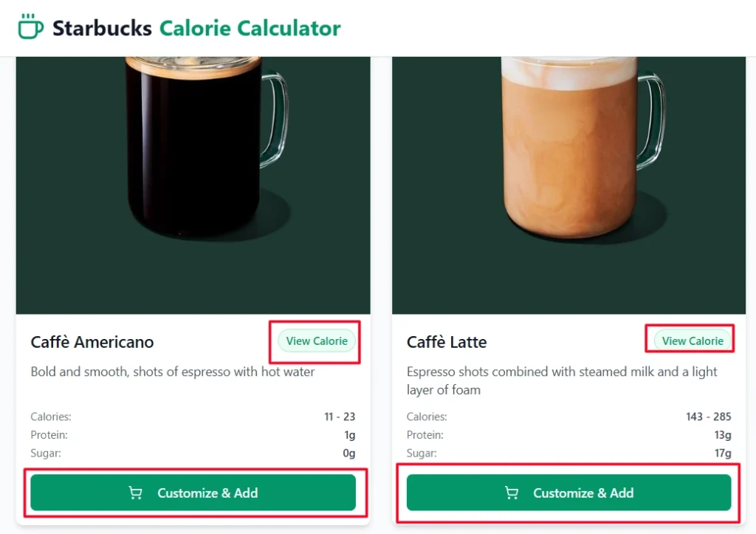Click the cart icon on Latte's Customize button

[510, 492]
